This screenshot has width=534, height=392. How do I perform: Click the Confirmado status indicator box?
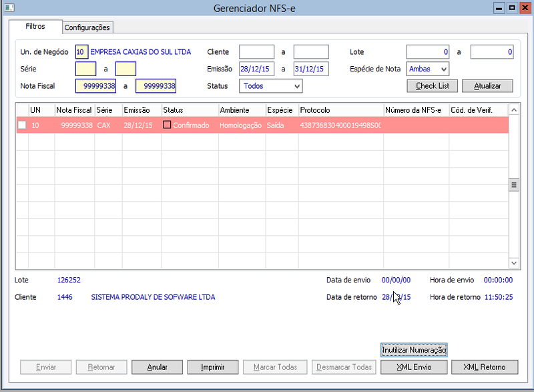[167, 125]
